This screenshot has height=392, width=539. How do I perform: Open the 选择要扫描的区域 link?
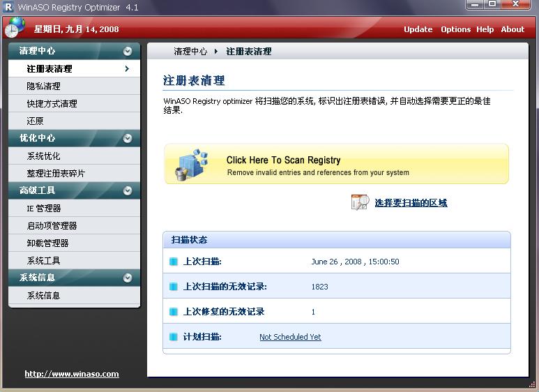[x=411, y=203]
